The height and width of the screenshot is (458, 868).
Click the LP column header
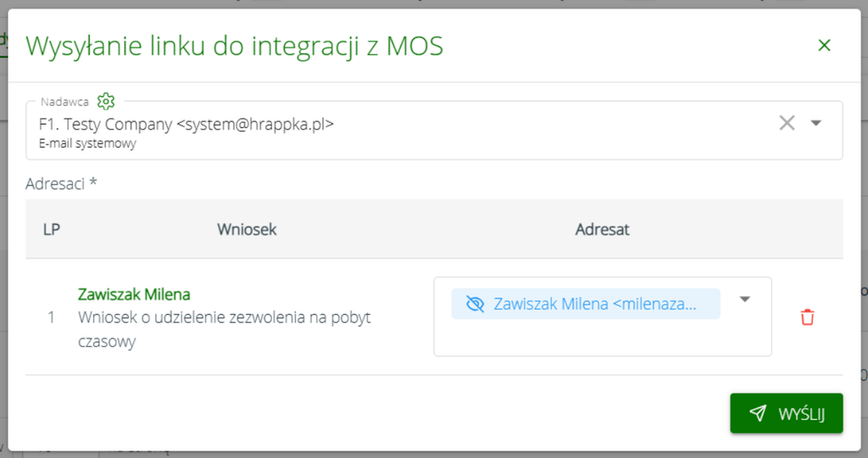coord(52,229)
